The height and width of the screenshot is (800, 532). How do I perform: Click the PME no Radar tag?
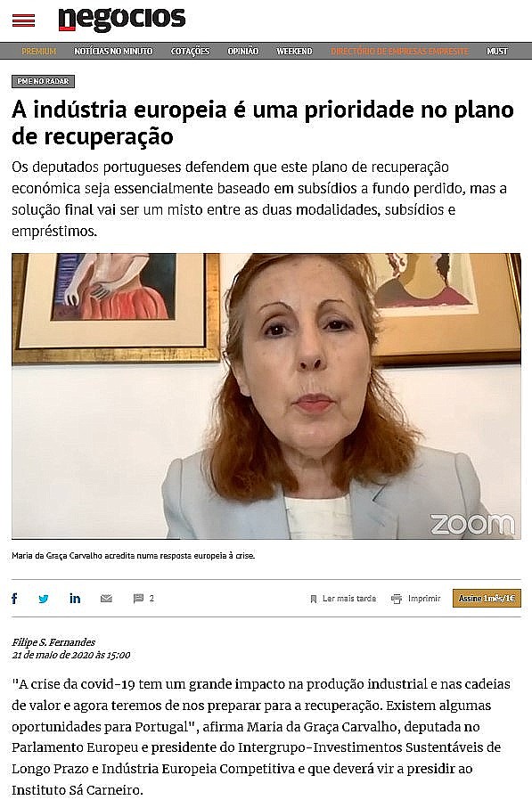click(44, 81)
